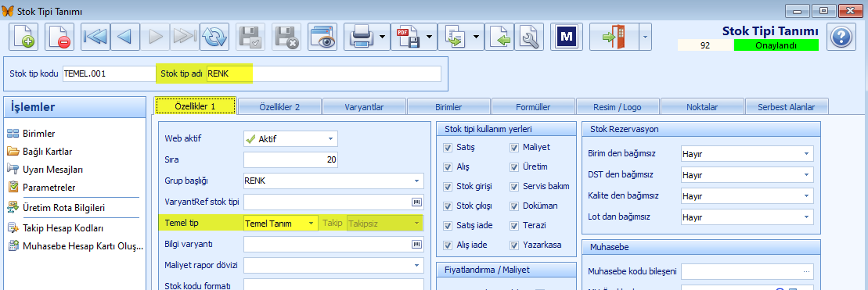The width and height of the screenshot is (868, 290).
Task: Toggle the Satış iade checkbox
Action: [x=447, y=225]
